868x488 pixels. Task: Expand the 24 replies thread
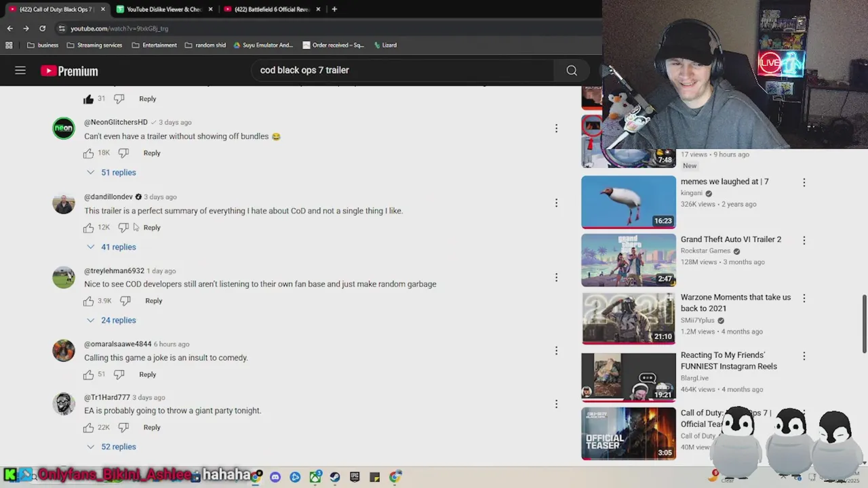pyautogui.click(x=111, y=320)
